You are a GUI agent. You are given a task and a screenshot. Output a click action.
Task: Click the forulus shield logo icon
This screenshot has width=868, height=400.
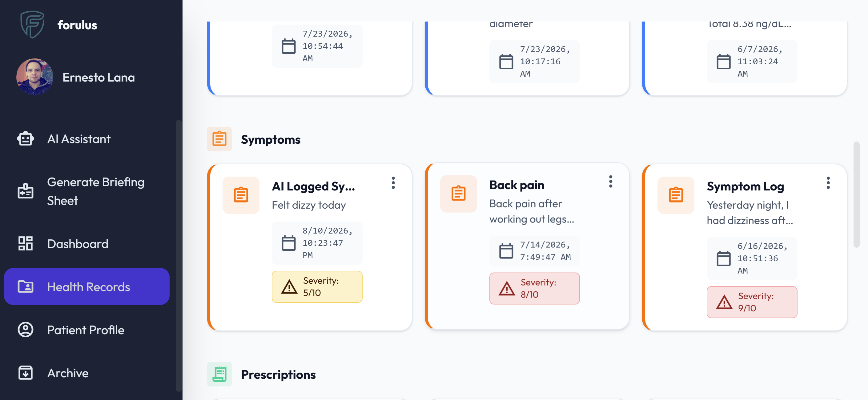32,24
